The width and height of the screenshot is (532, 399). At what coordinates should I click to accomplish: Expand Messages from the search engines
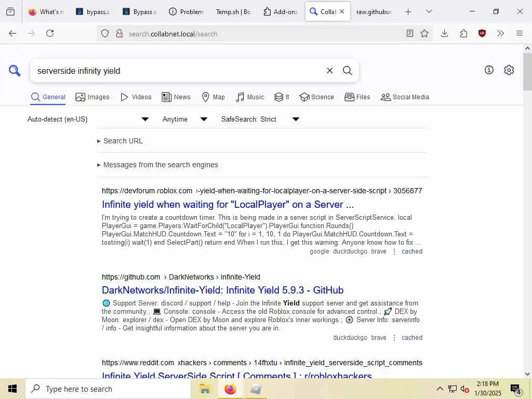[157, 165]
